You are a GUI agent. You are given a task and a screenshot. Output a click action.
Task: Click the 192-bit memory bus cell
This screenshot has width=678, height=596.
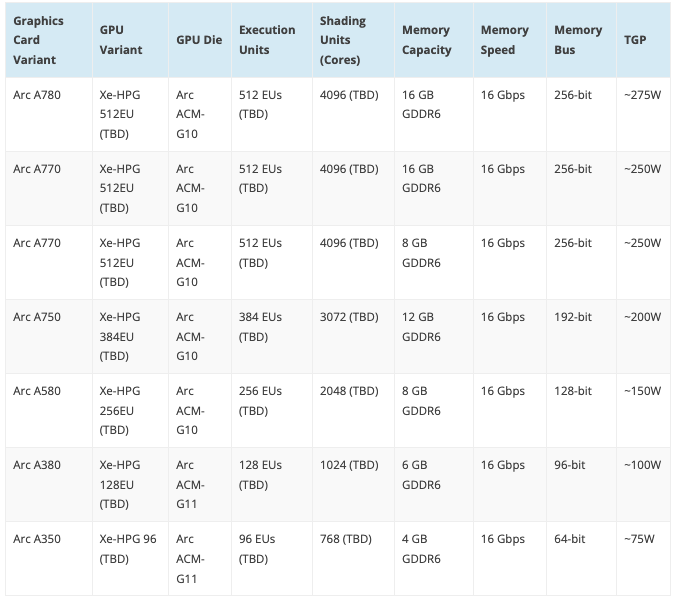[572, 317]
